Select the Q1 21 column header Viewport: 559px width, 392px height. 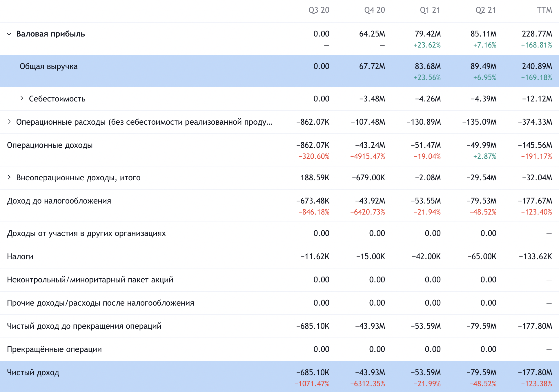pyautogui.click(x=430, y=10)
